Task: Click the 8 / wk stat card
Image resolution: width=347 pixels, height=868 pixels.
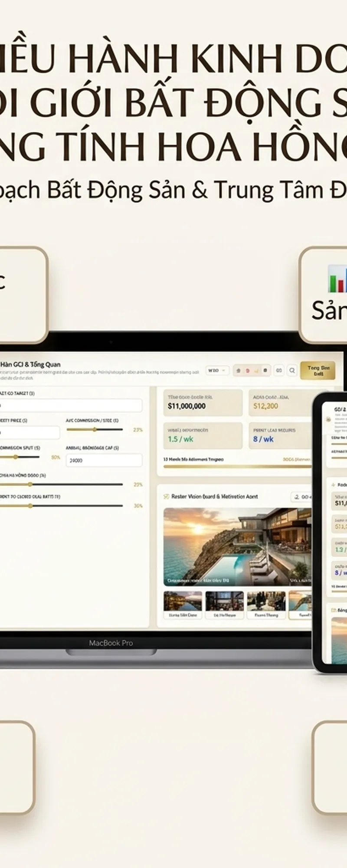Action: 280,436
